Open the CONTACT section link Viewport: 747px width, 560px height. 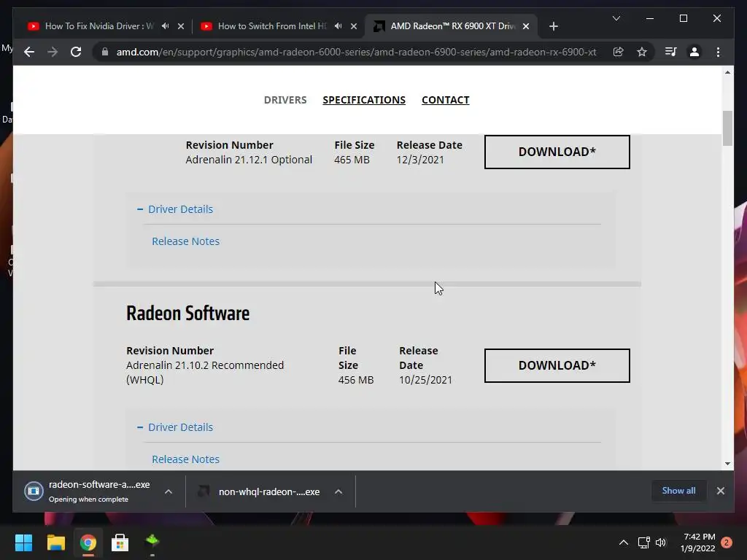446,100
